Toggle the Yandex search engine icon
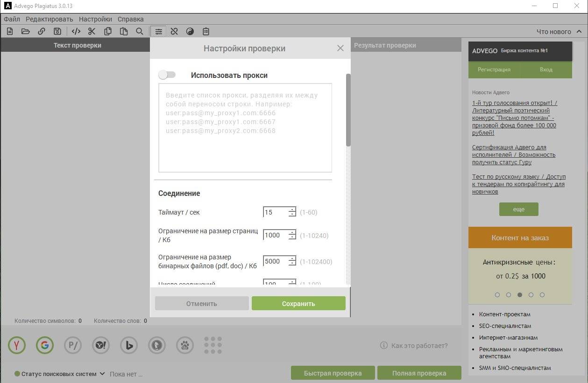Screen dimensions: 588x383 tap(17, 345)
